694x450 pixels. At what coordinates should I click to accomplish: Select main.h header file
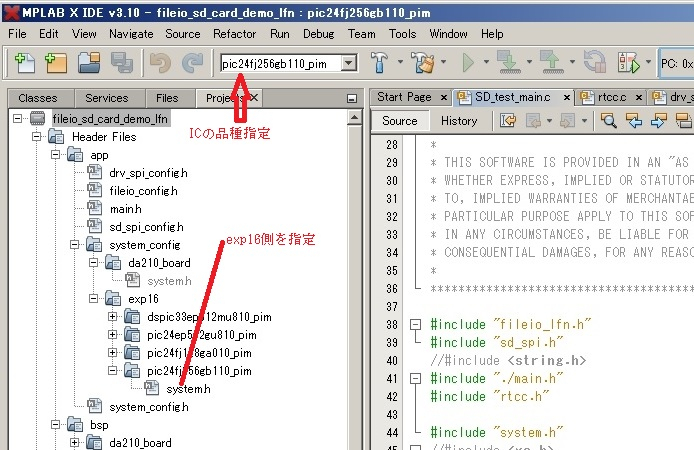[x=126, y=209]
